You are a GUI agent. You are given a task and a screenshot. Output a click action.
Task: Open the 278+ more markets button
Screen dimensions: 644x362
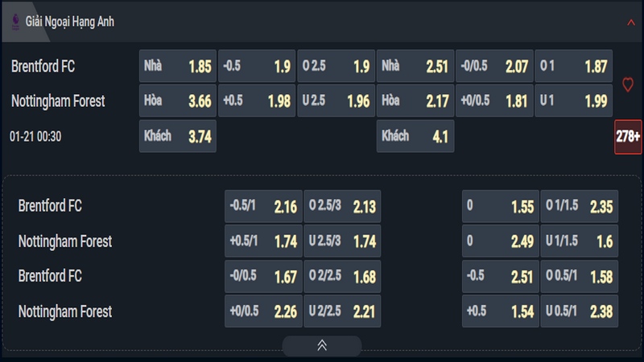click(628, 137)
